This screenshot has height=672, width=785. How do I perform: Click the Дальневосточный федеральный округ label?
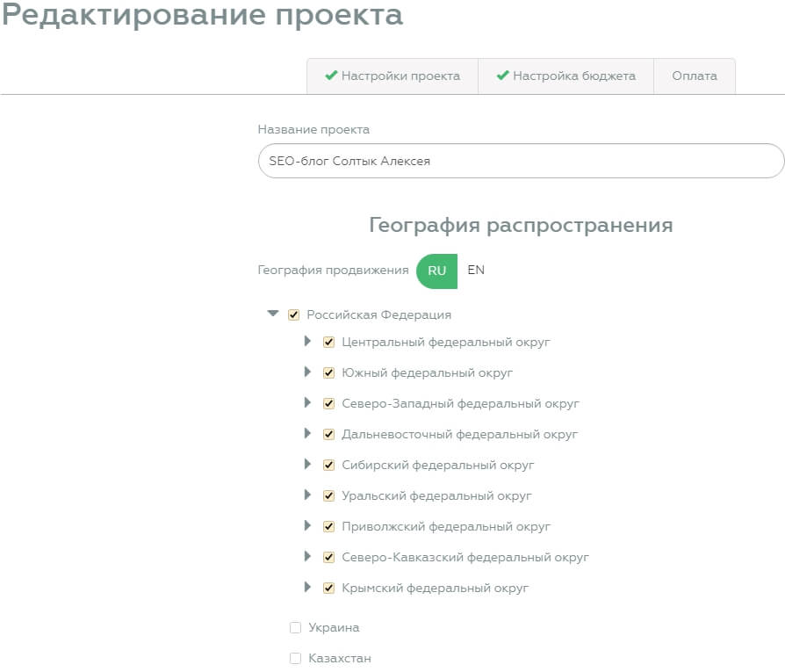[459, 435]
